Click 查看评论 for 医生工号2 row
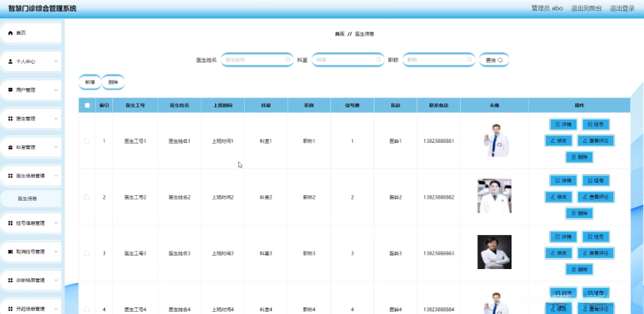 click(x=595, y=197)
